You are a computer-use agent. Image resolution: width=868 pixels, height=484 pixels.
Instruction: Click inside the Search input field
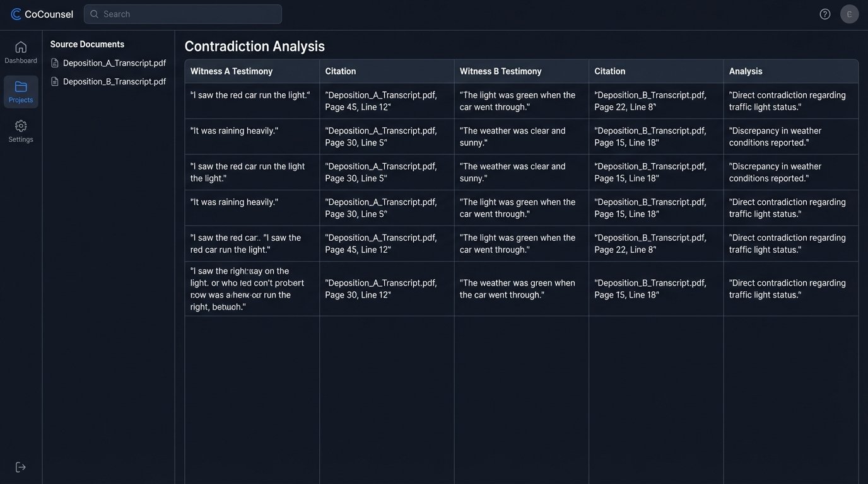point(183,13)
